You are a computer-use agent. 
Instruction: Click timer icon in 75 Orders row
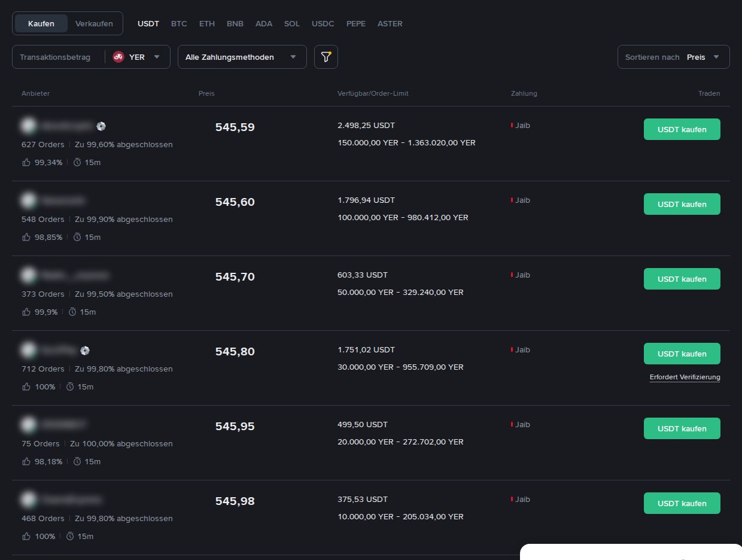click(77, 461)
